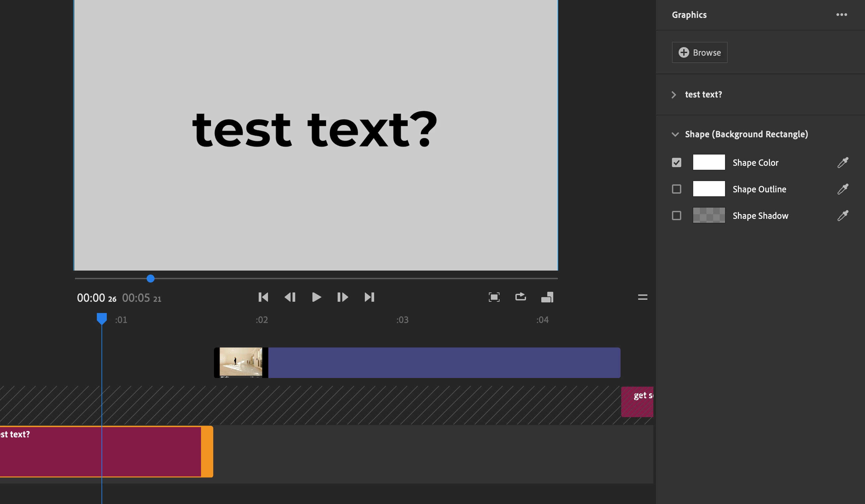Screen dimensions: 865x504
Task: Pick Shape Color with eyedropper
Action: (843, 162)
